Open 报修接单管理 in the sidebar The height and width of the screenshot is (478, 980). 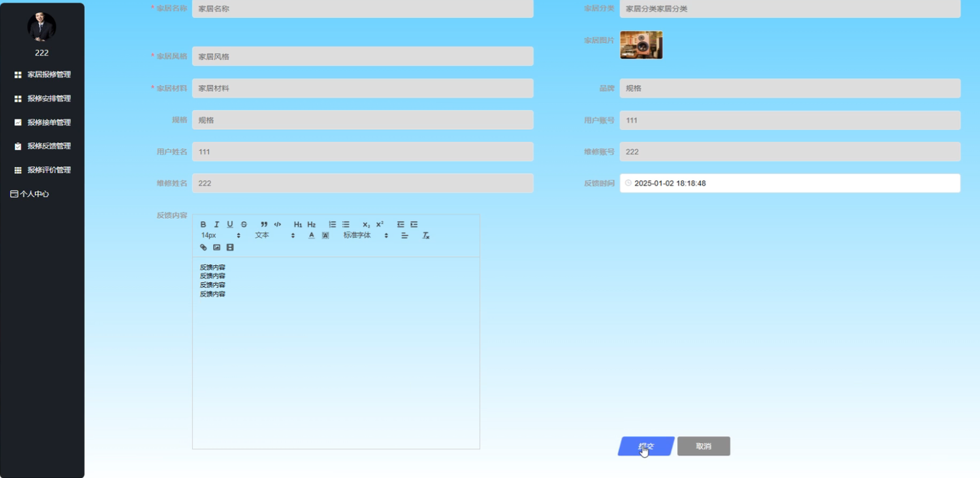pyautogui.click(x=42, y=122)
